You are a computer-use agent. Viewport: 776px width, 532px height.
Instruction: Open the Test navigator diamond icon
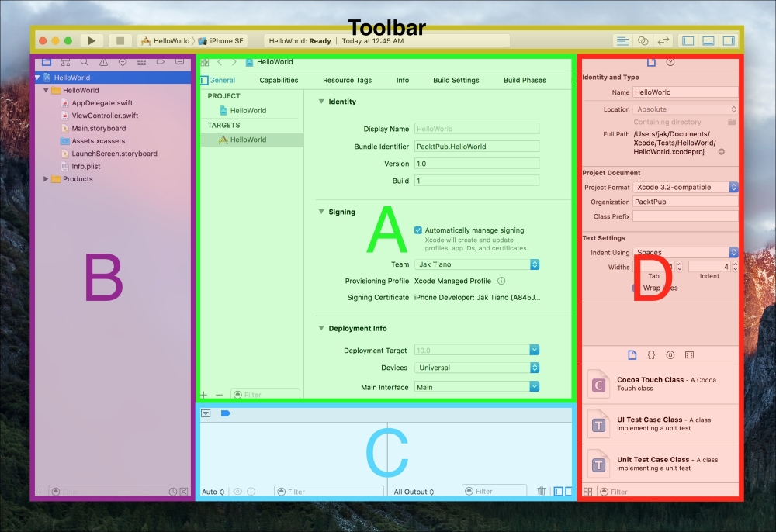coord(123,62)
